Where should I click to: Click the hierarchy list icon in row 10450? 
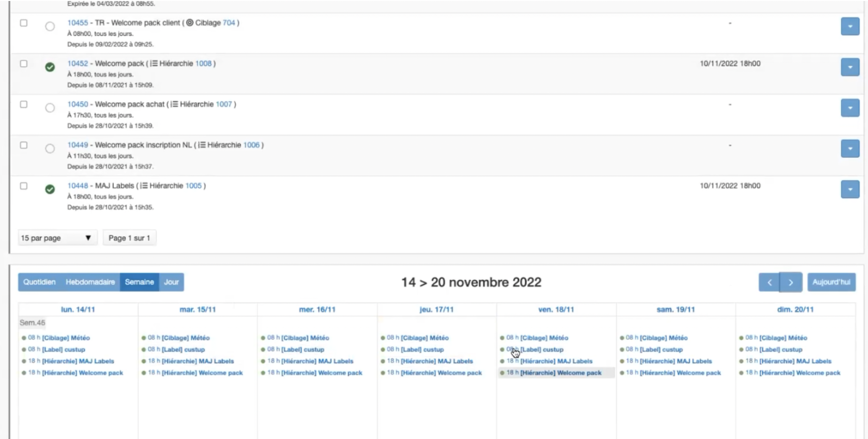(174, 104)
